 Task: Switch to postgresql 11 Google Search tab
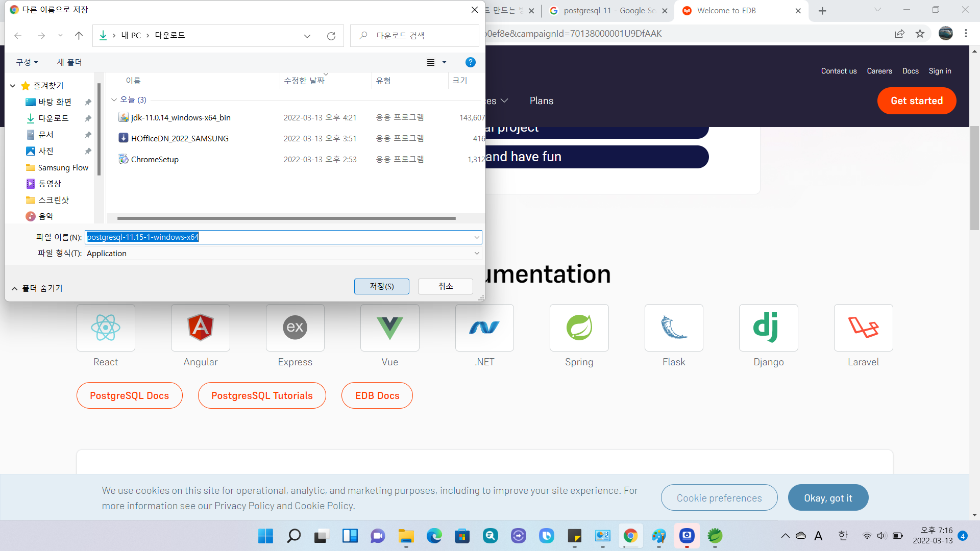click(607, 11)
